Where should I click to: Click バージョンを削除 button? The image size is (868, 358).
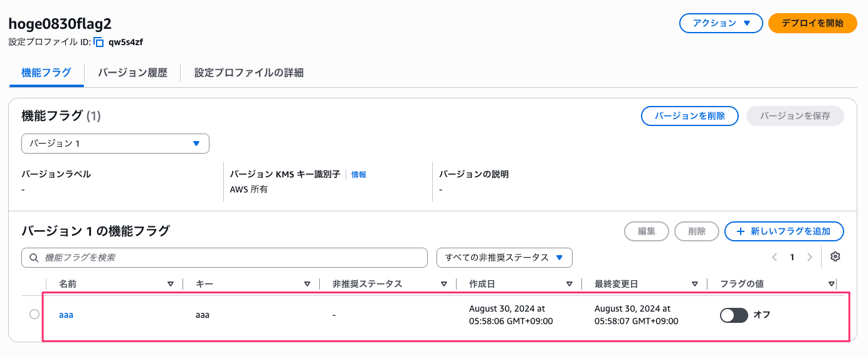[x=690, y=116]
